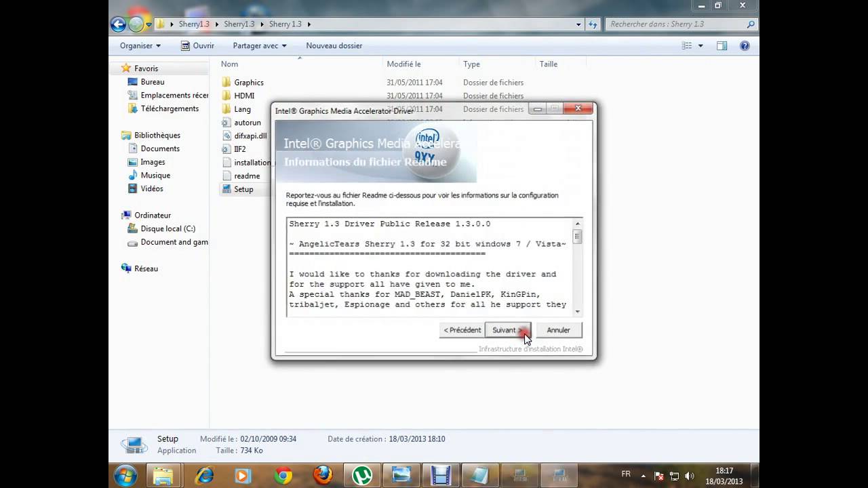
Task: Click the Explorer forward navigation arrow
Action: pos(136,24)
